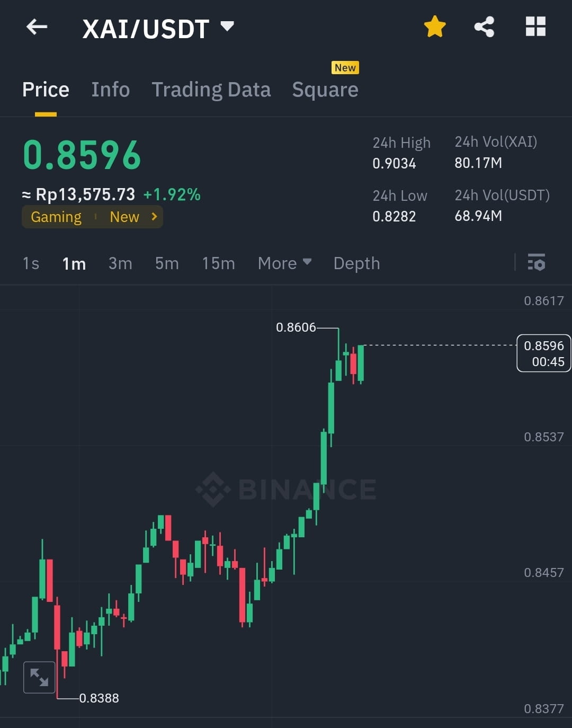View the Info section

[110, 89]
